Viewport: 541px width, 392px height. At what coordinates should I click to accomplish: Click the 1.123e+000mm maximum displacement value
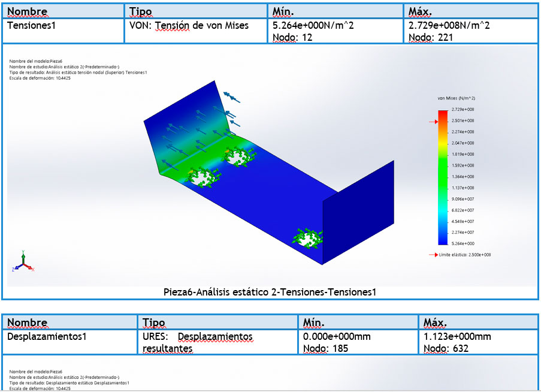point(457,336)
